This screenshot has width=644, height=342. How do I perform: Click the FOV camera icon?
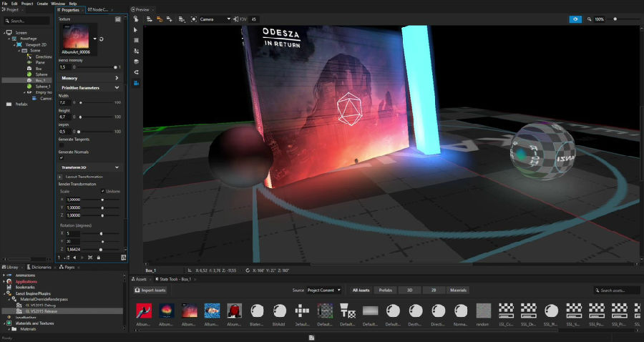pyautogui.click(x=235, y=19)
